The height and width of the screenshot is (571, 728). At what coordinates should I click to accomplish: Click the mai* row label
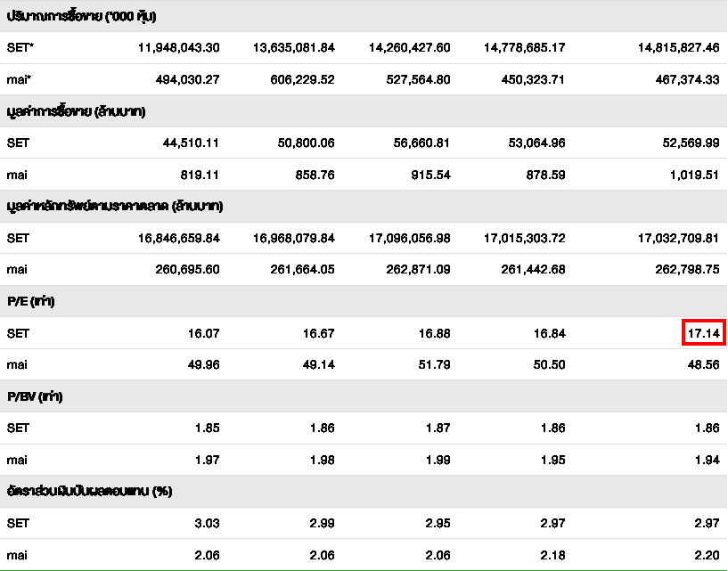pyautogui.click(x=20, y=79)
